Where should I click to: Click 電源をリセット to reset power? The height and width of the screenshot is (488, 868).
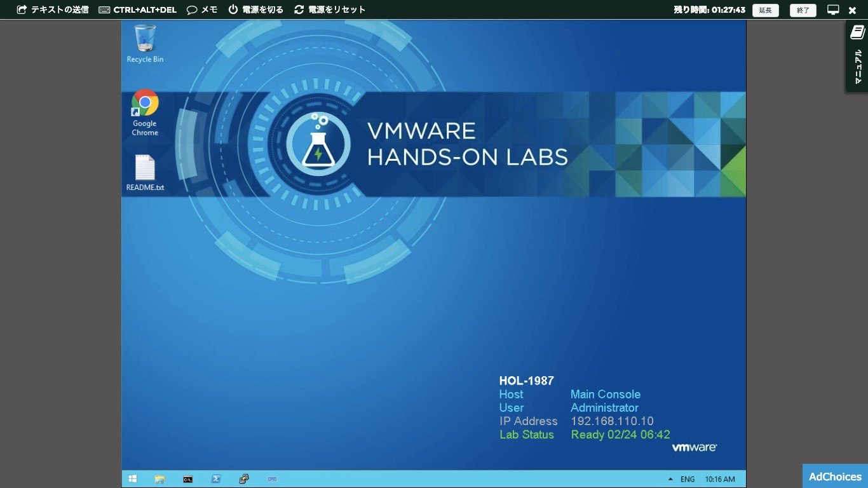pyautogui.click(x=330, y=10)
